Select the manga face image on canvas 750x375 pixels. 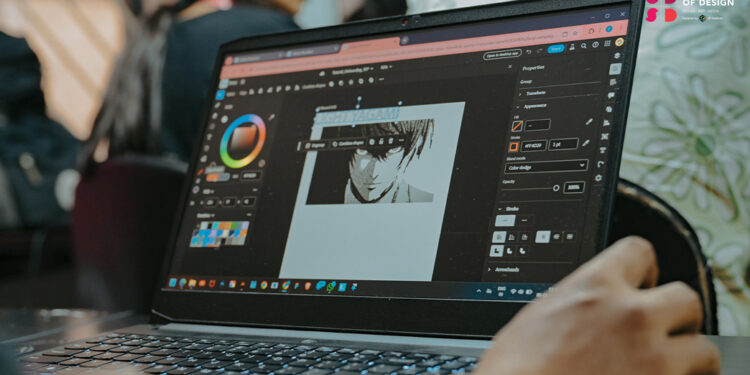click(371, 161)
